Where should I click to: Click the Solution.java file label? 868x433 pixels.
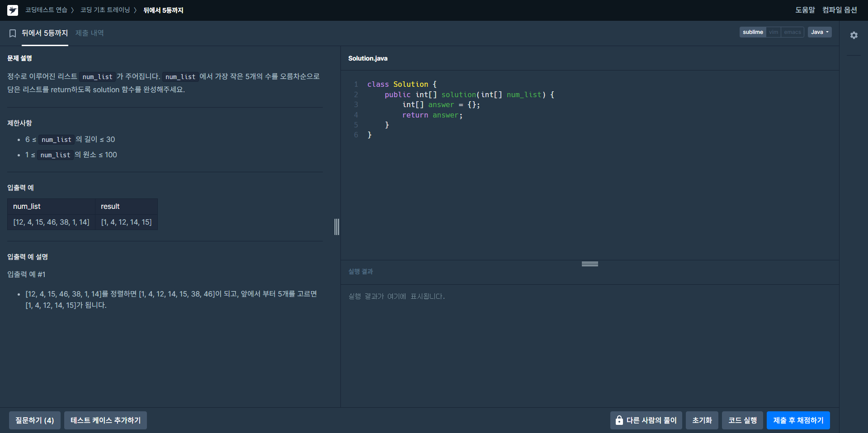368,58
